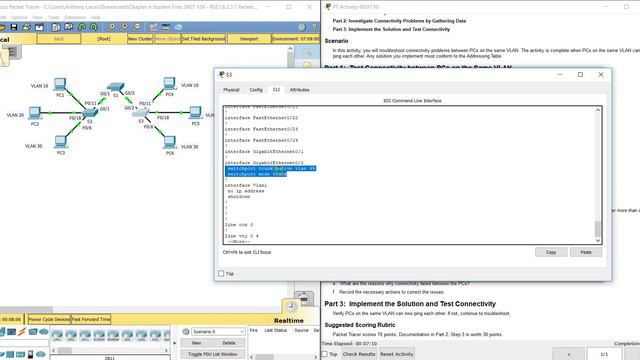Toggle the Top checkbox in PT Activity window
640x360 pixels.
tap(325, 354)
